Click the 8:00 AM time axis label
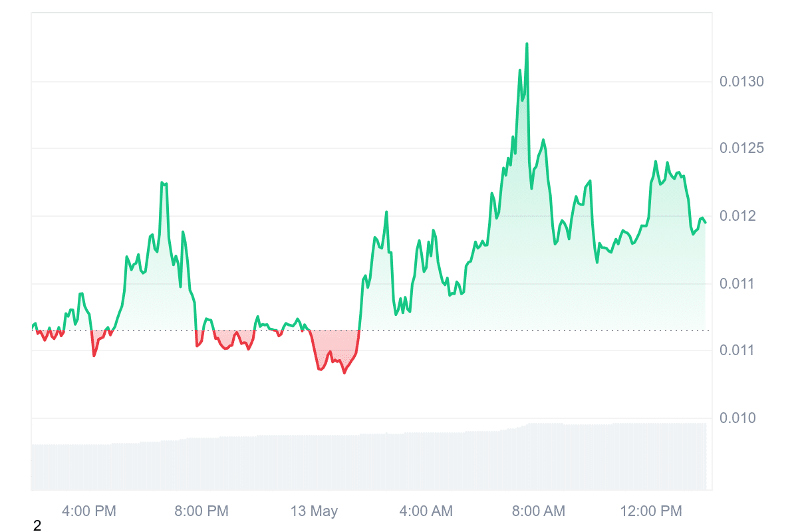 538,511
